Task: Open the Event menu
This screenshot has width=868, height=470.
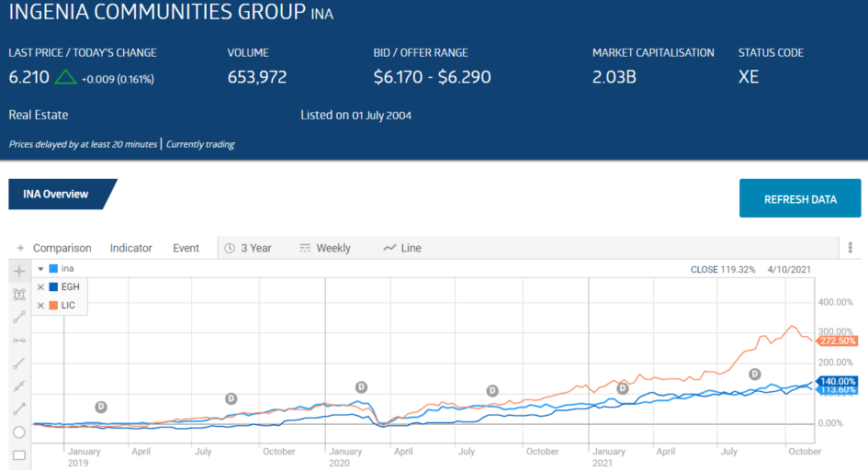Action: (186, 248)
